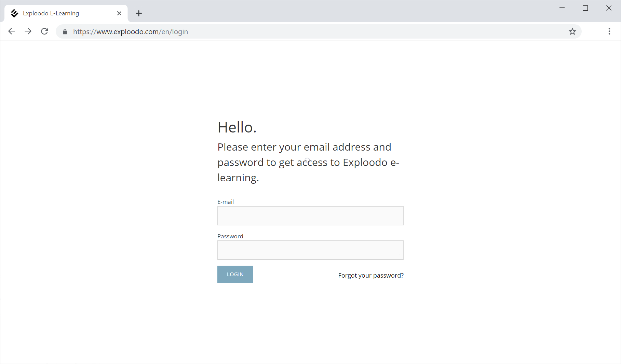This screenshot has height=364, width=621.
Task: Click the Password field label
Action: tap(230, 236)
